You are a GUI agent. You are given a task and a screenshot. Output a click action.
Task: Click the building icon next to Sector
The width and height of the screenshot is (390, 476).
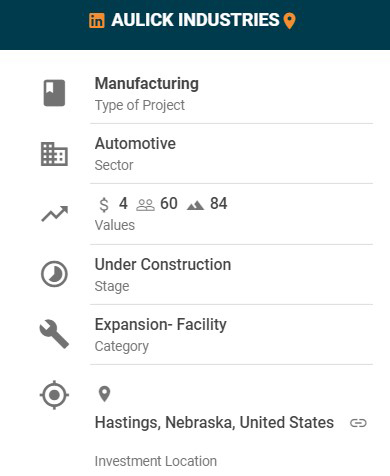tap(54, 154)
